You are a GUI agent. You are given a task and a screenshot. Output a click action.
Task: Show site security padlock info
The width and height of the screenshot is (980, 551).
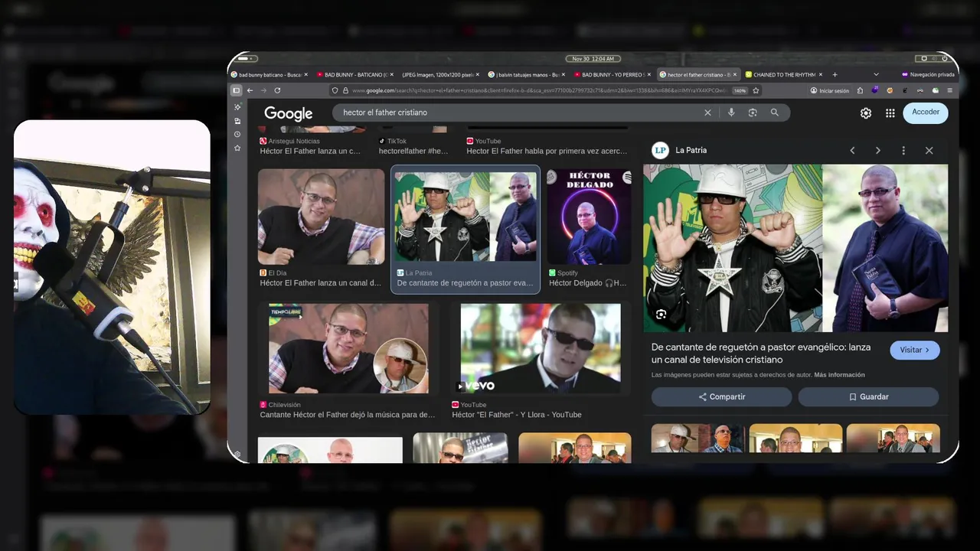point(346,90)
